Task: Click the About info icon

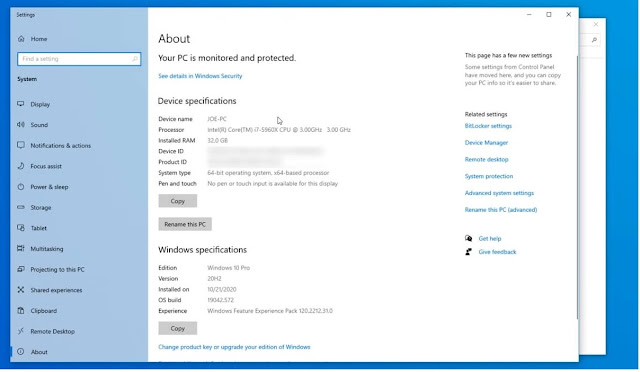Action: coord(21,352)
